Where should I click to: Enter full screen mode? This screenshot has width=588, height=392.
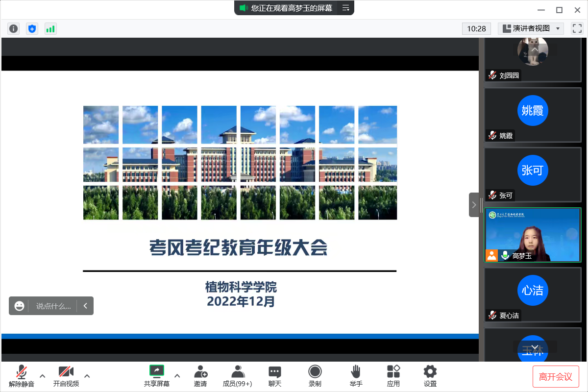(x=577, y=28)
